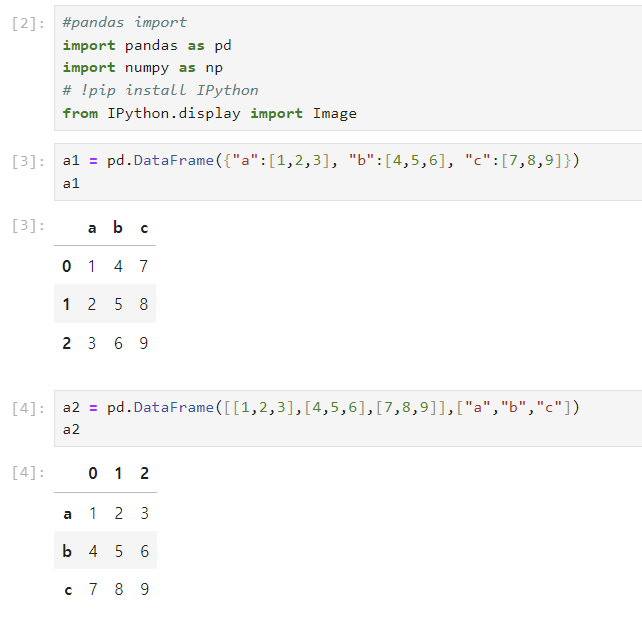Click the [4]: output prompt label
This screenshot has height=617, width=642.
28,472
